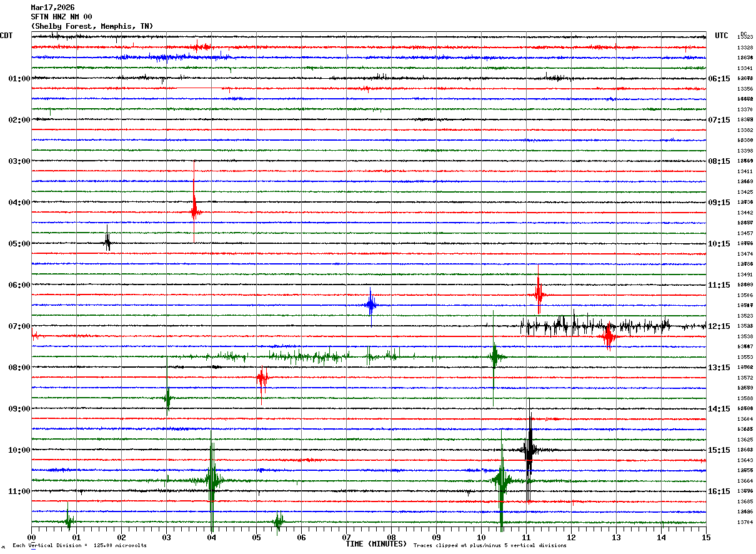Click the 12:15 UTC time label
Viewport: 756px width, 554px height.
719,326
